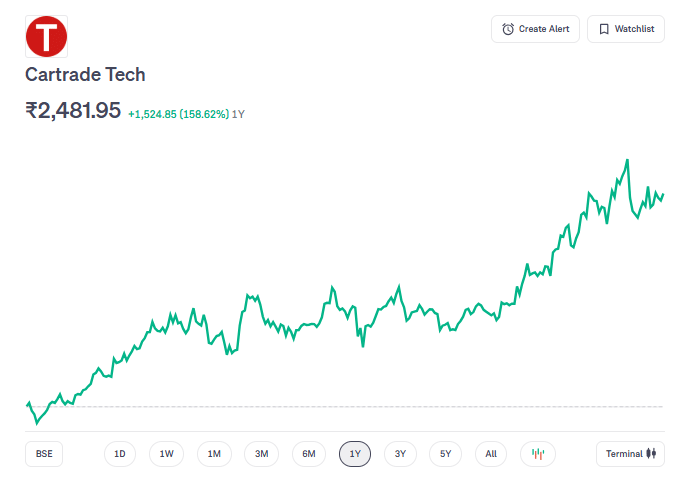Select the active 1Y range
This screenshot has height=488, width=688.
[x=355, y=454]
